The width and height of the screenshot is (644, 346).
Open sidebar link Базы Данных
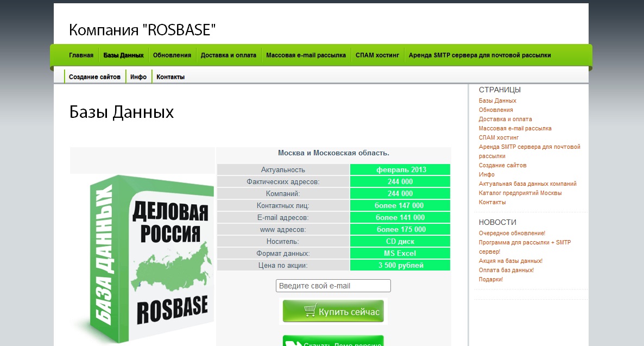pos(497,100)
